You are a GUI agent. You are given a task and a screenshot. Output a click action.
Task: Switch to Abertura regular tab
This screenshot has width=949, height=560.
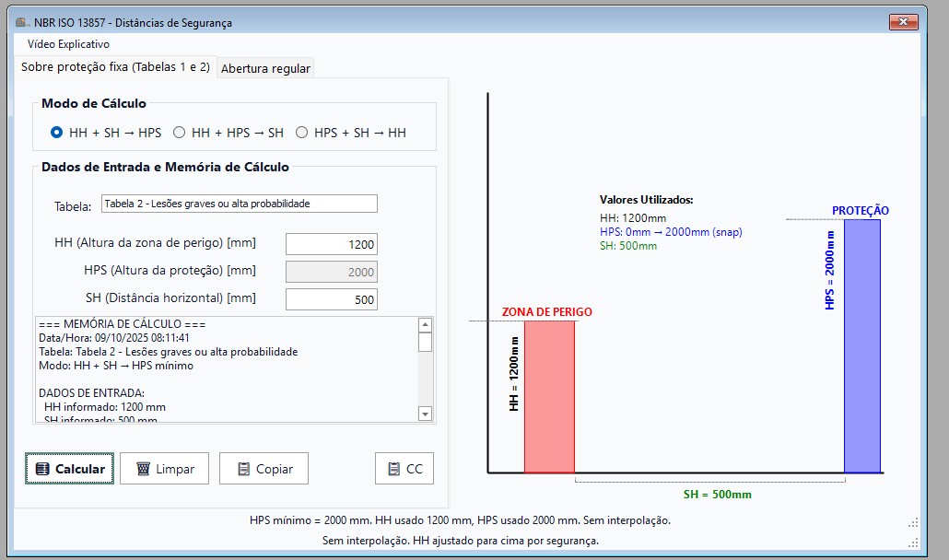point(265,68)
